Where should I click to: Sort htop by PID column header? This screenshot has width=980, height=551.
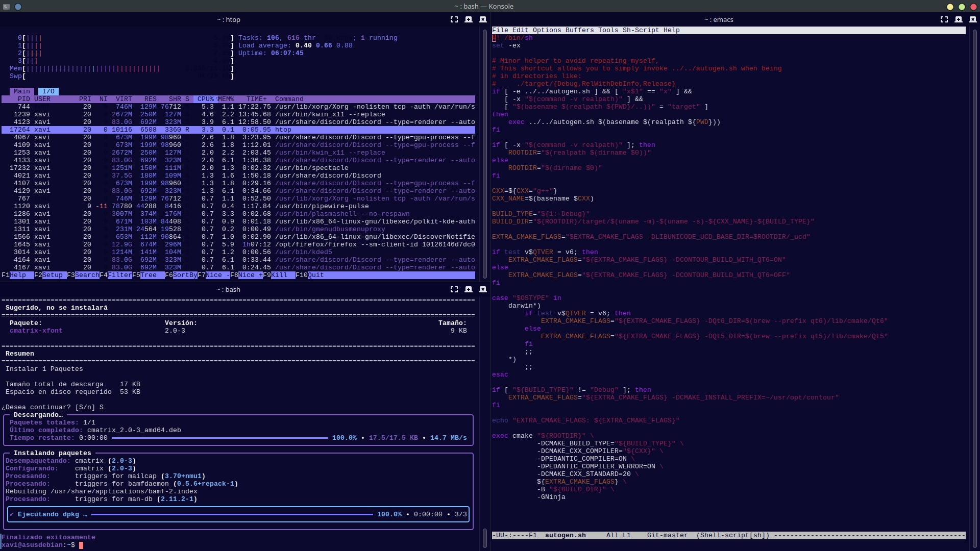24,99
